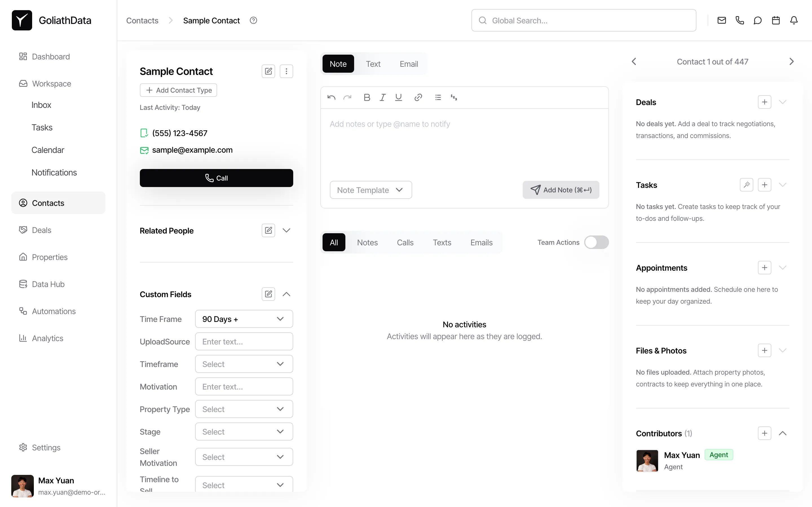Open the notifications bell icon in header
Image resolution: width=812 pixels, height=507 pixels.
coord(794,21)
